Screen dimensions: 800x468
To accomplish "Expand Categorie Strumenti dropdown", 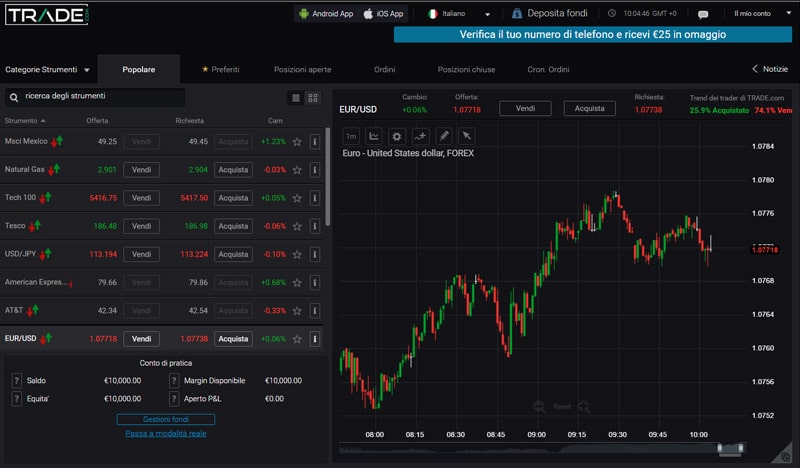I will (x=47, y=69).
